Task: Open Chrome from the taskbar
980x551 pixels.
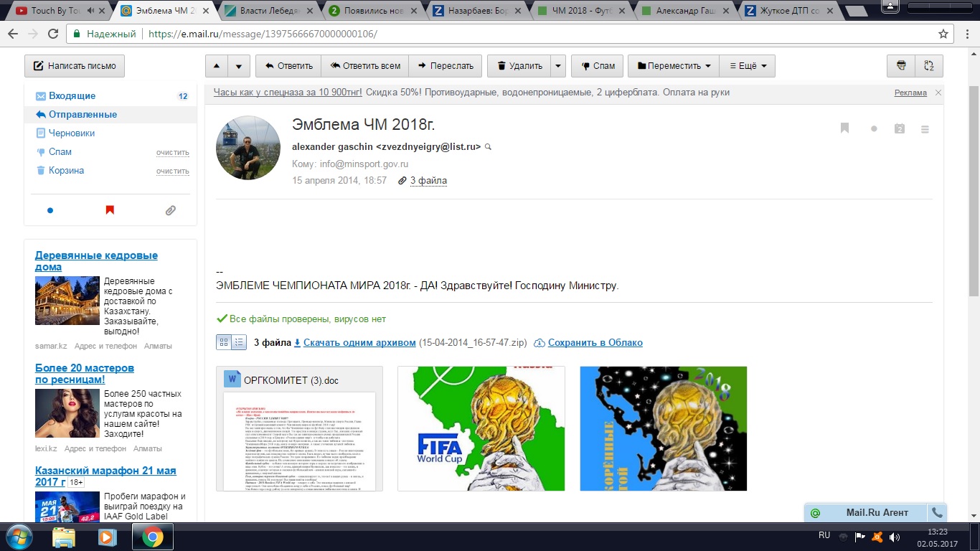Action: pos(152,537)
